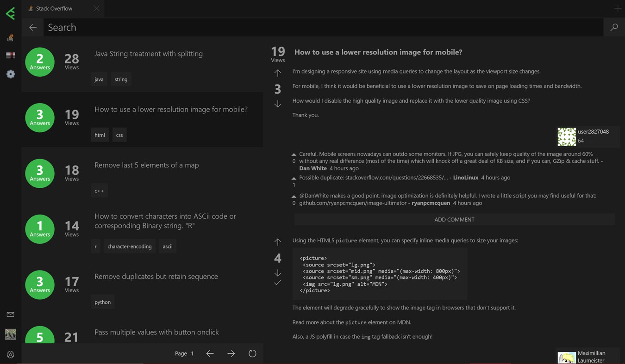Switch to the Server Fault site icon in sidebar
Viewport: 625px width, 364px height.
coord(10,56)
